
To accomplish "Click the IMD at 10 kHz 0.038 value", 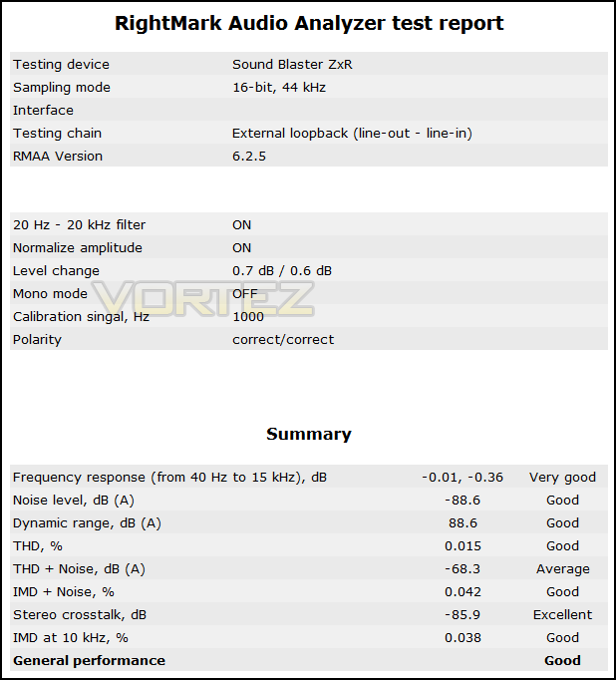I will pos(462,638).
